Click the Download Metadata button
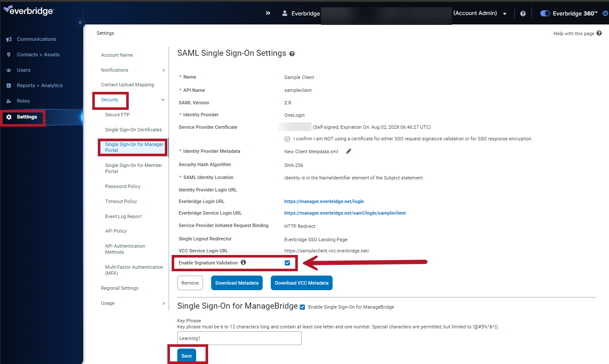Screen dimensions: 609x364 pos(237,283)
